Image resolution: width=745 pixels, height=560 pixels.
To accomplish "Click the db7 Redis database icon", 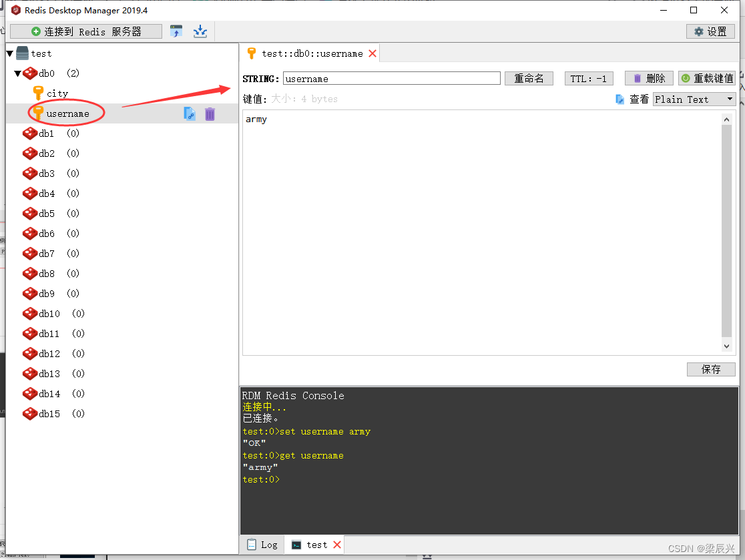I will coord(30,254).
